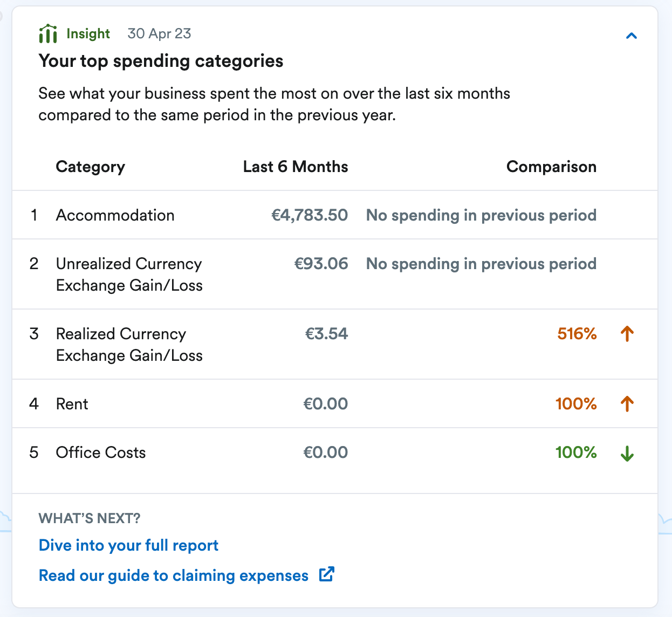Click the WHAT'S NEXT? label

(90, 518)
